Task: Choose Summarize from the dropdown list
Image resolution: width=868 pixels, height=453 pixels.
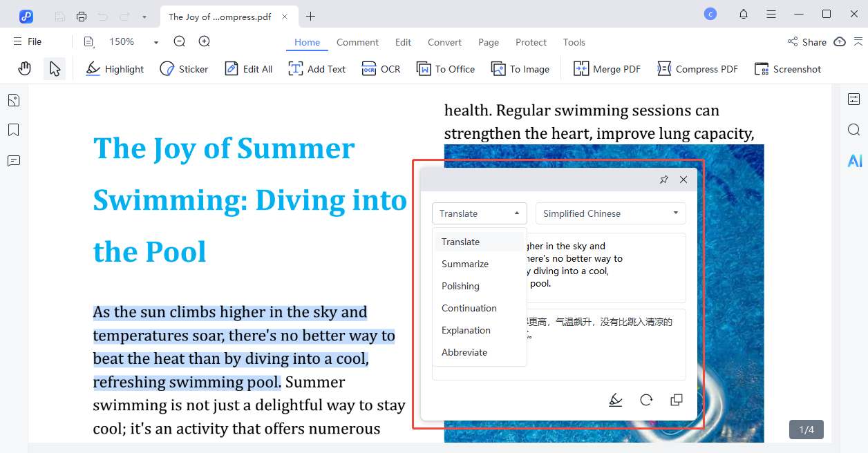Action: [465, 264]
